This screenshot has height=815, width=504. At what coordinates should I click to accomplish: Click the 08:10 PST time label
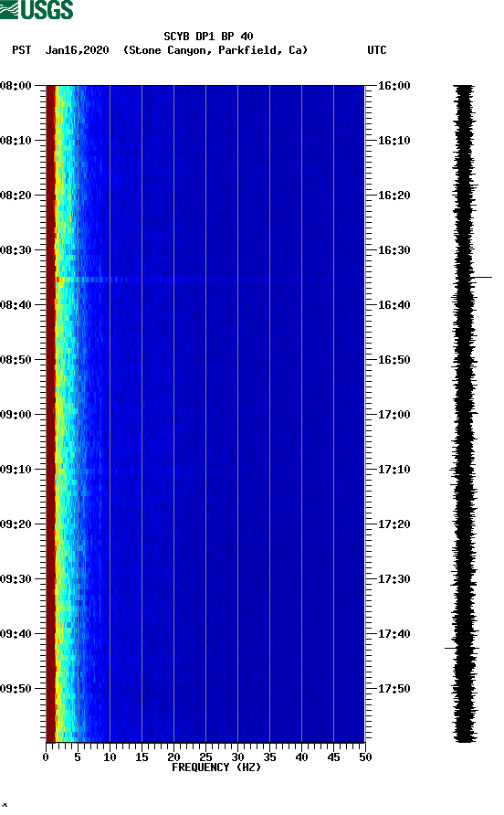pos(16,141)
